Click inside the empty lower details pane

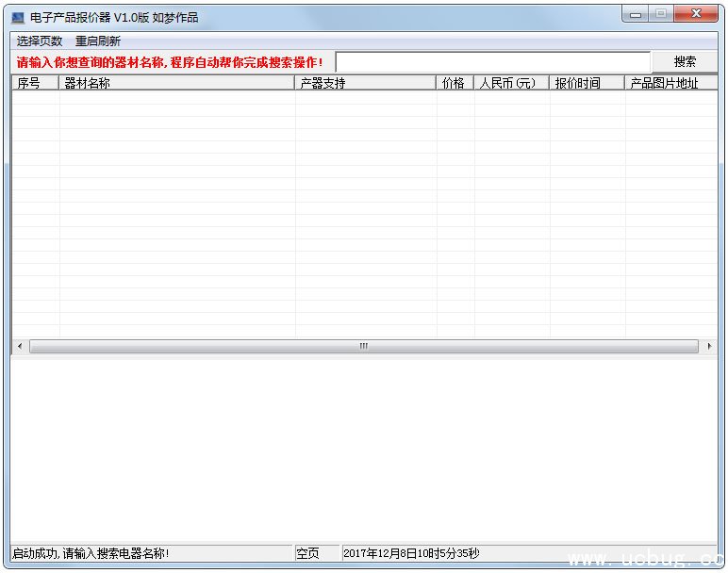click(x=364, y=448)
